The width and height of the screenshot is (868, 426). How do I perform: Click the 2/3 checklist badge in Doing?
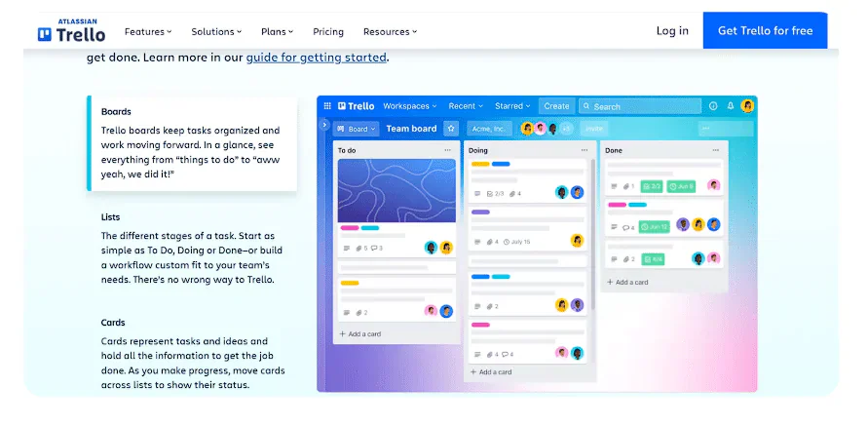pyautogui.click(x=495, y=193)
